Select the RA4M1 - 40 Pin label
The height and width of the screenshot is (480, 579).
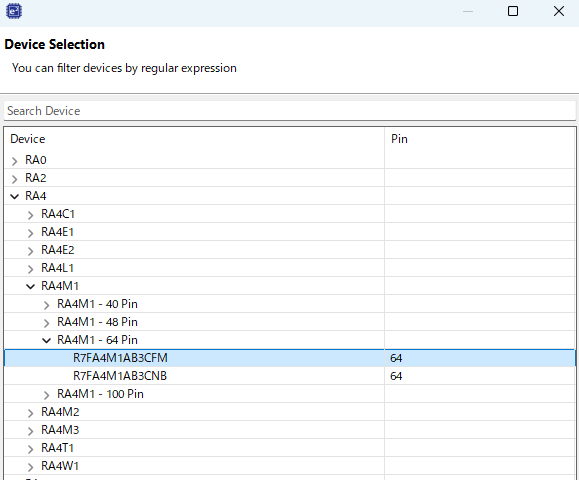tap(97, 304)
